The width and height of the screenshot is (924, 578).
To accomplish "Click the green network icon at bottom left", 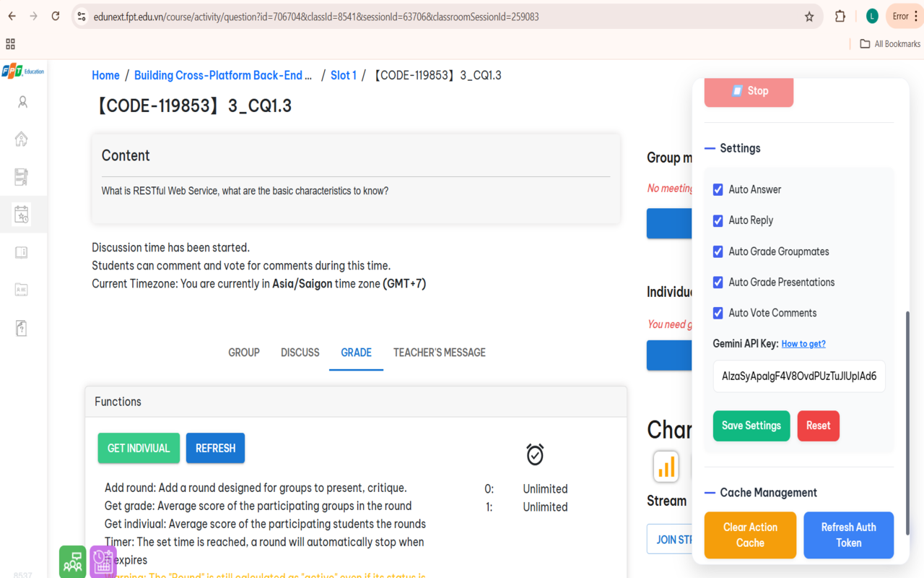I will pos(72,561).
